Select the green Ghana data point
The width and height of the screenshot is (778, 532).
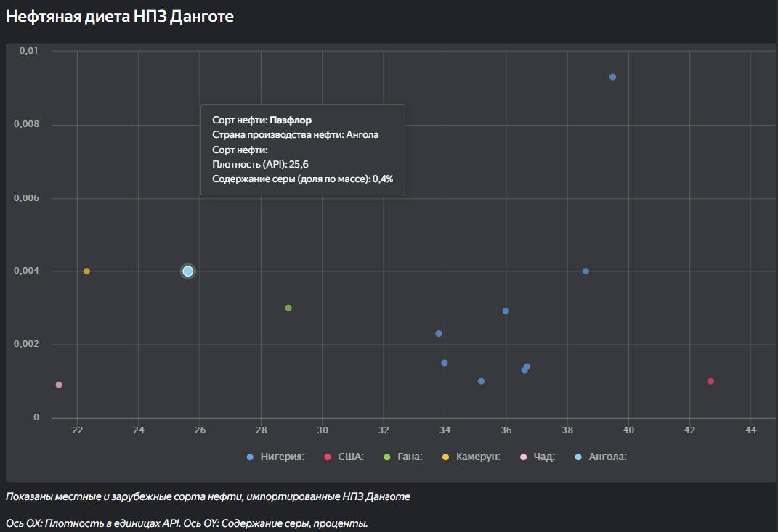tap(288, 308)
